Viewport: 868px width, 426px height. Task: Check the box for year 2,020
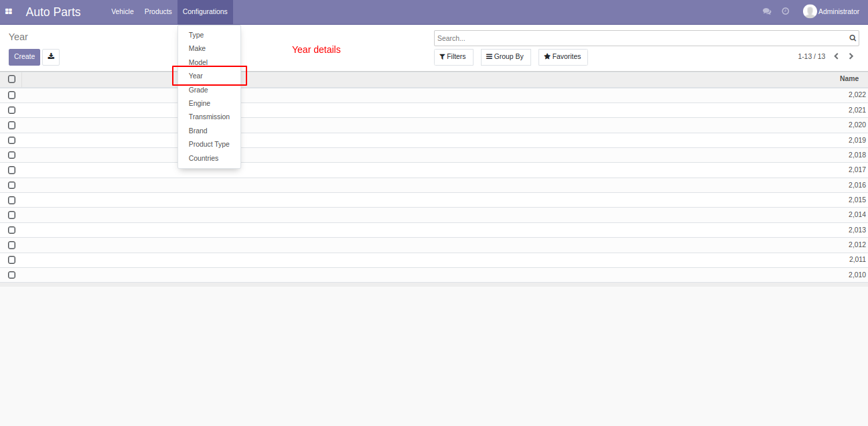11,125
